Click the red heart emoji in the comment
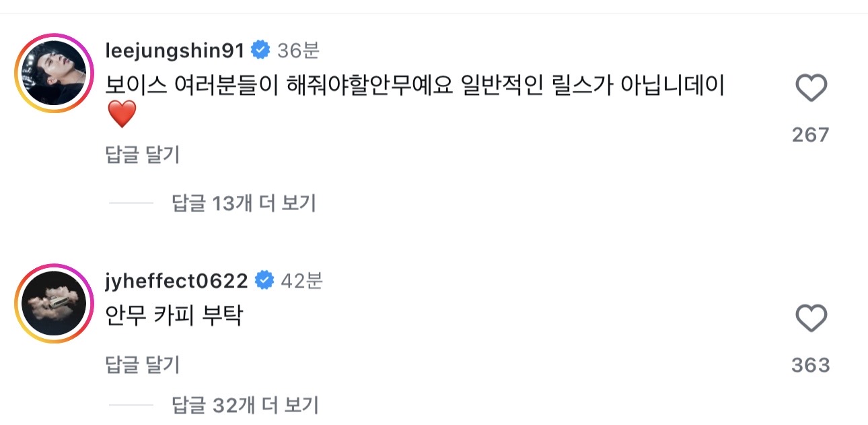This screenshot has width=868, height=425. 122,115
